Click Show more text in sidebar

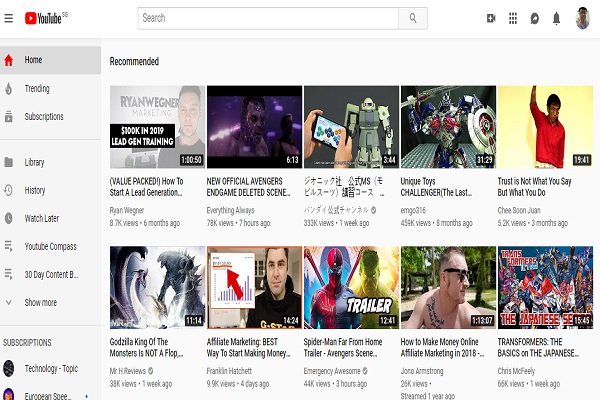(41, 302)
